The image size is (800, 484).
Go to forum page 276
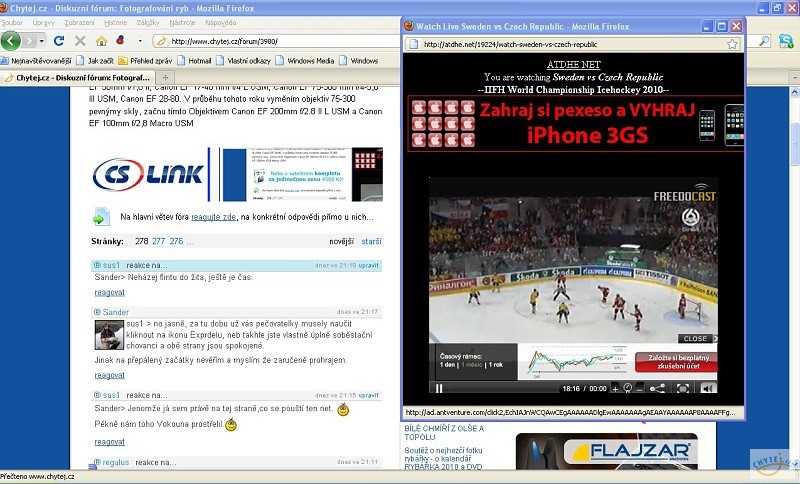pyautogui.click(x=176, y=241)
